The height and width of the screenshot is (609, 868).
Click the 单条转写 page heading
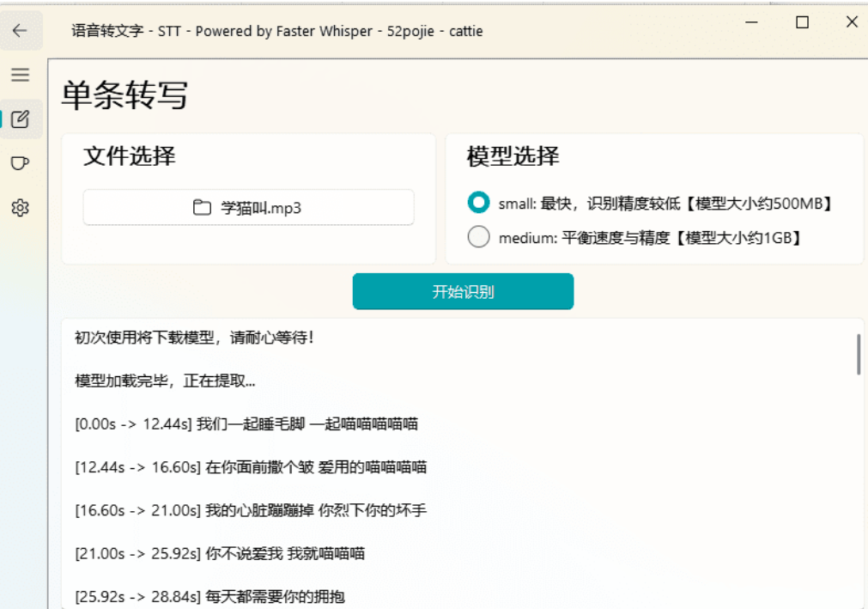(x=124, y=94)
